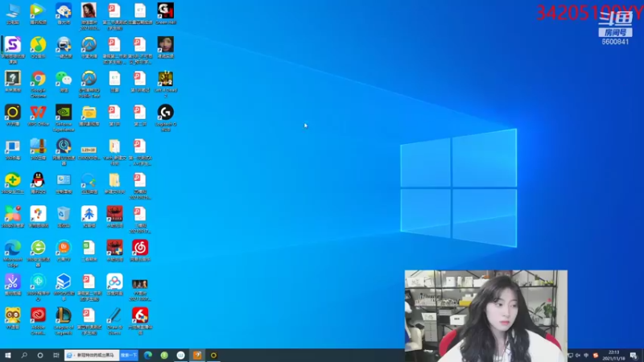The image size is (644, 362).
Task: Launch the purple scissors app shortcut
Action: coord(13,285)
